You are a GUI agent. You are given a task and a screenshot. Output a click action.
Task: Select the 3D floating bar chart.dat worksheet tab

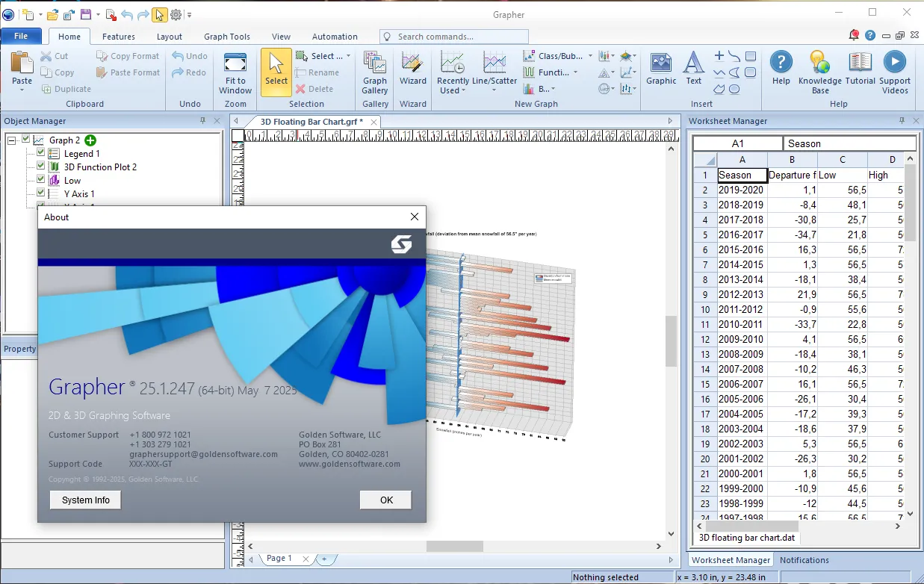click(746, 538)
